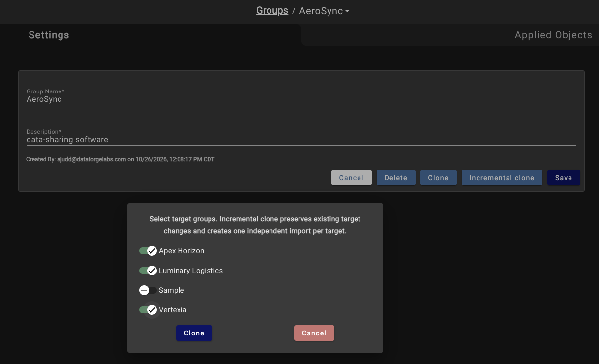The width and height of the screenshot is (599, 364).
Task: Delete the AeroSync group
Action: (396, 178)
